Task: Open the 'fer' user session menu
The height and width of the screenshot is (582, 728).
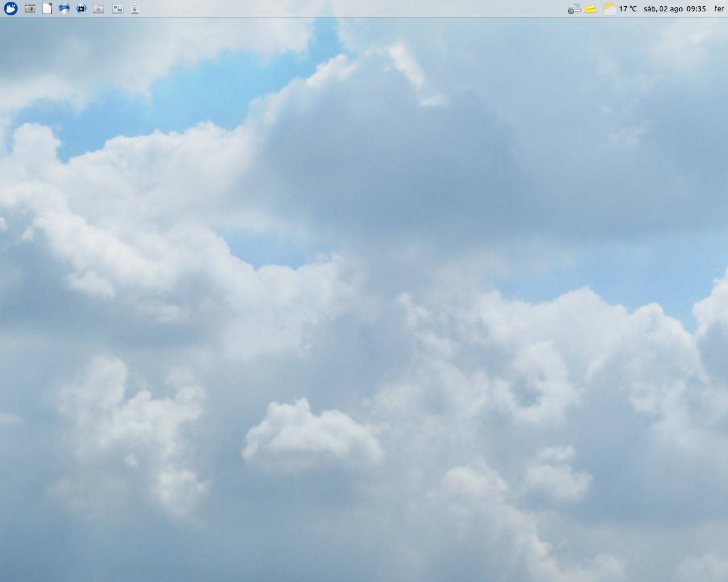Action: point(719,9)
